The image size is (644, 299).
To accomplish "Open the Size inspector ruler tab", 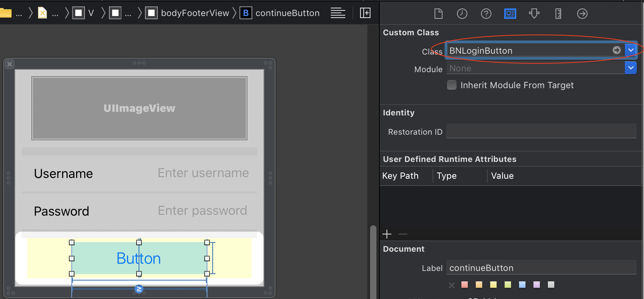I will coord(558,14).
